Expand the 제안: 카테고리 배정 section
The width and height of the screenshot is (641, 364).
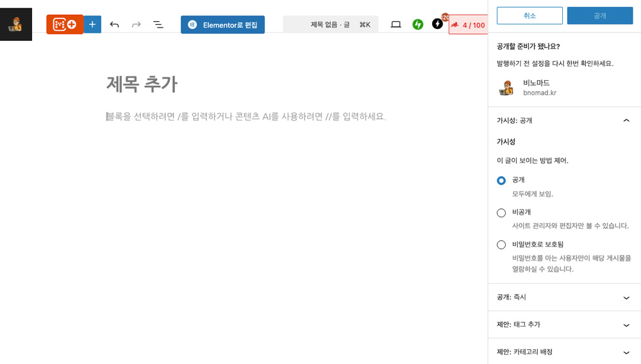click(x=626, y=352)
